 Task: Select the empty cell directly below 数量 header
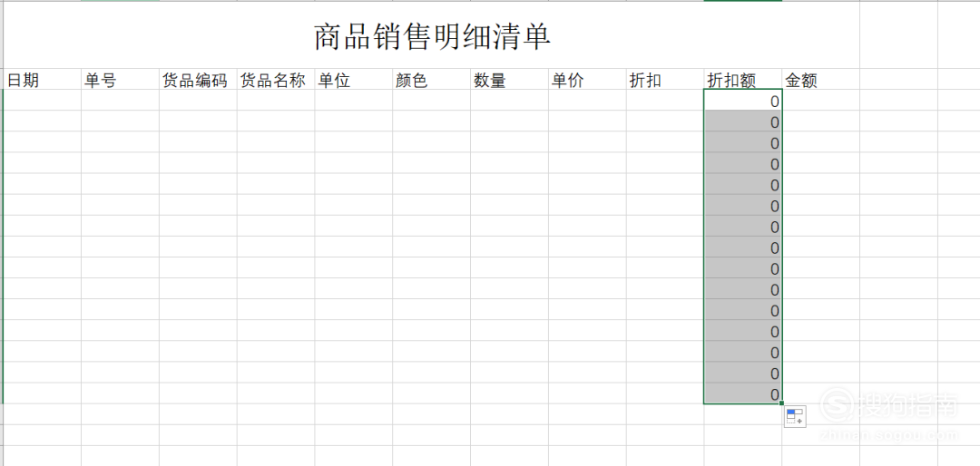(509, 100)
